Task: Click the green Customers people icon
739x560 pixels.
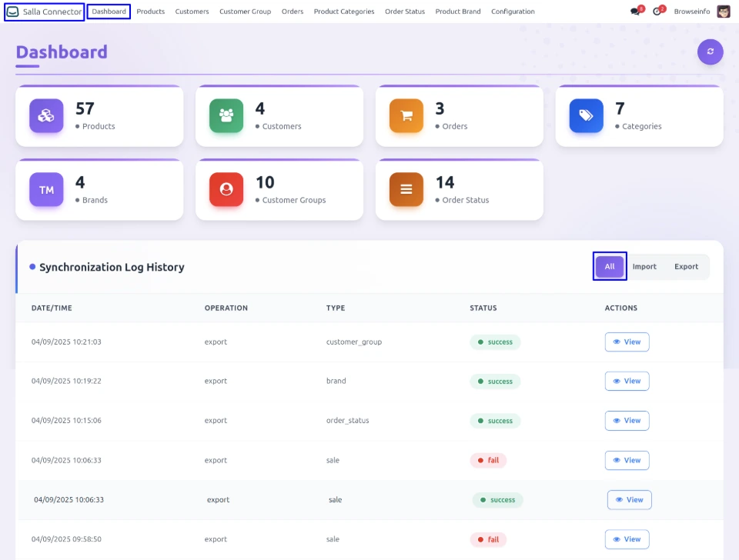Action: [226, 115]
